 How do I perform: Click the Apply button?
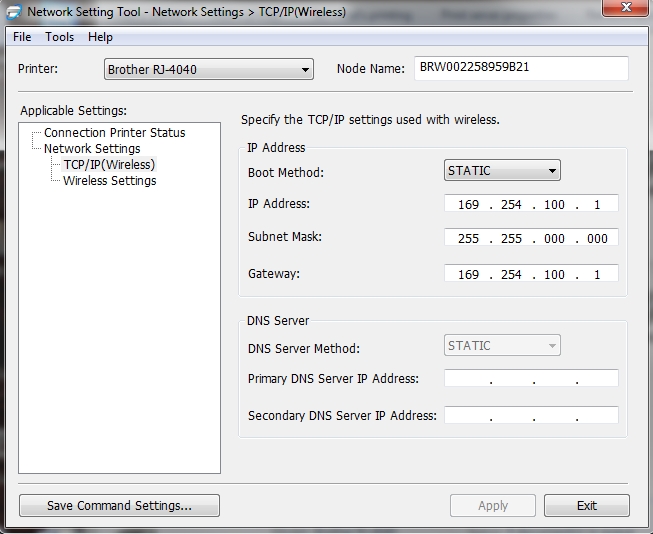click(492, 505)
